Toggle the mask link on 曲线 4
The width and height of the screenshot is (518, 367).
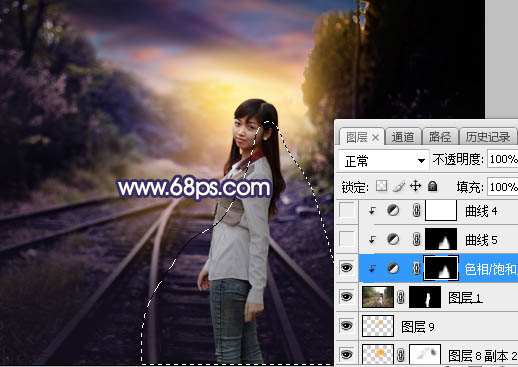pos(416,211)
